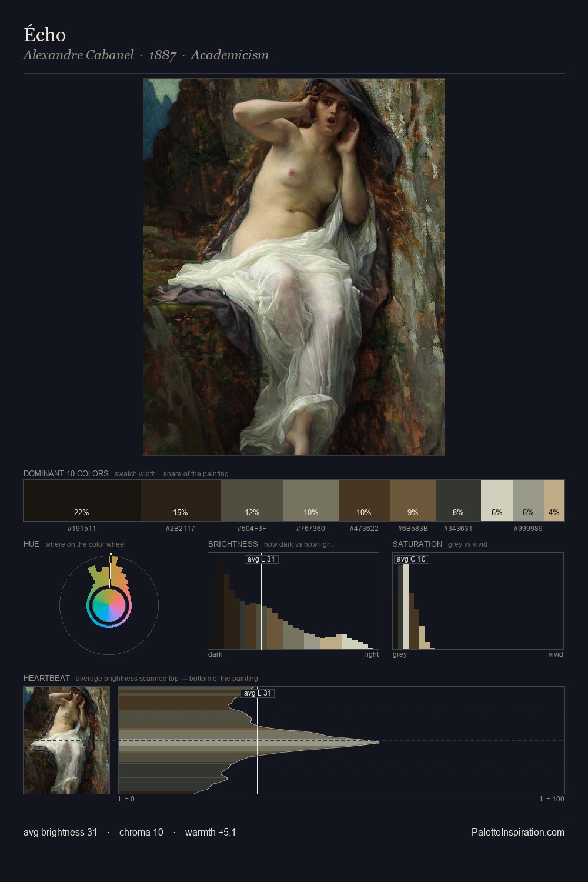The height and width of the screenshot is (882, 588).
Task: Click the 'avg L 31' brightness label
Action: pos(261,559)
